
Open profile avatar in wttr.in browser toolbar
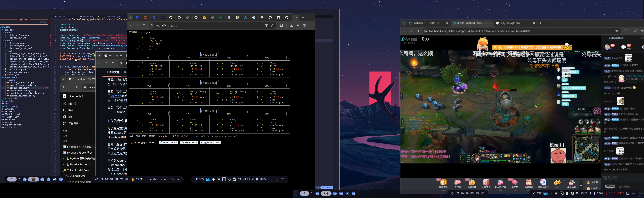(x=305, y=25)
